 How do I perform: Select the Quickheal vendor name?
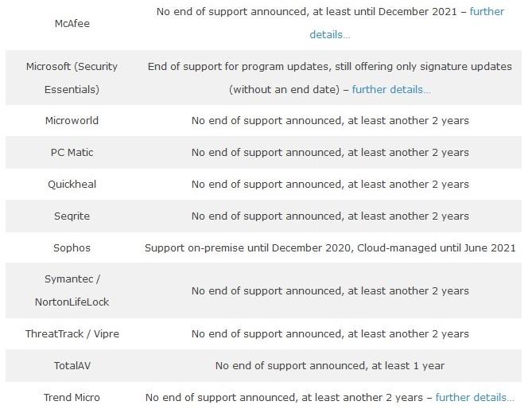point(72,185)
